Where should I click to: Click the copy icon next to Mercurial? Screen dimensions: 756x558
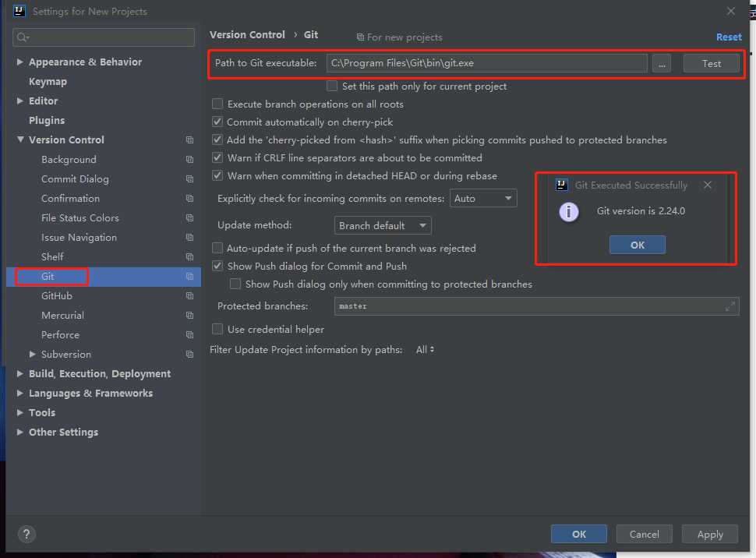pos(189,316)
